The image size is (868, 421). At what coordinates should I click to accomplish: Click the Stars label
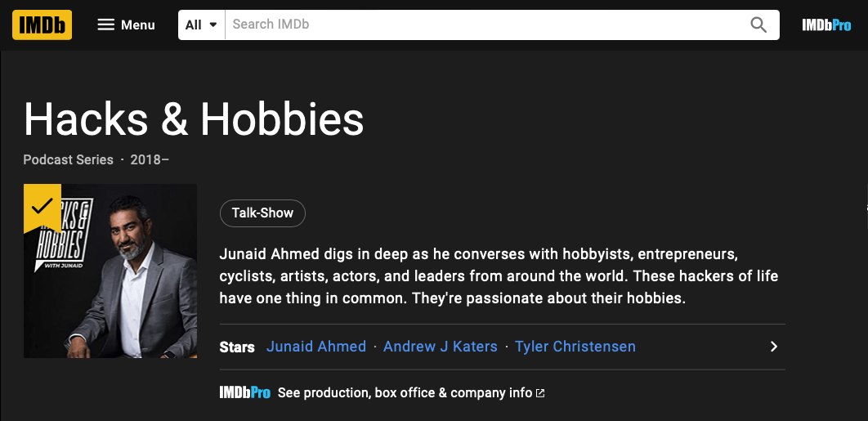237,347
